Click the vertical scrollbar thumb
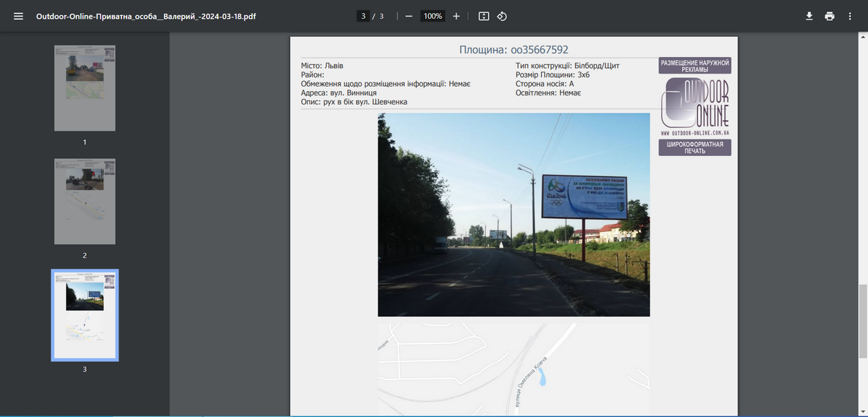The height and width of the screenshot is (417, 868). [862, 320]
